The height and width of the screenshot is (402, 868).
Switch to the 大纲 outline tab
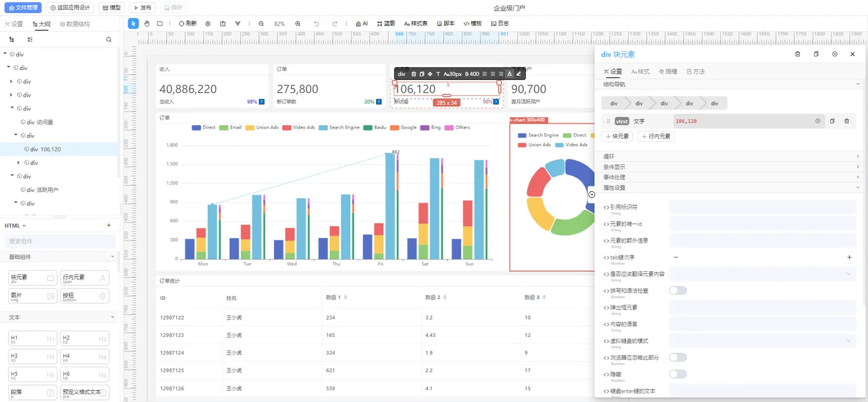click(42, 24)
